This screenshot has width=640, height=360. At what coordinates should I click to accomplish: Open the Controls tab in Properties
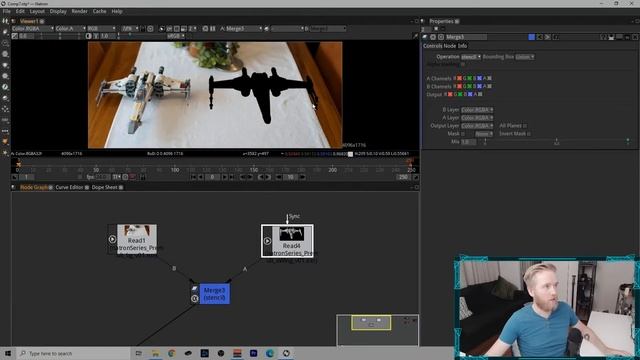[433, 46]
